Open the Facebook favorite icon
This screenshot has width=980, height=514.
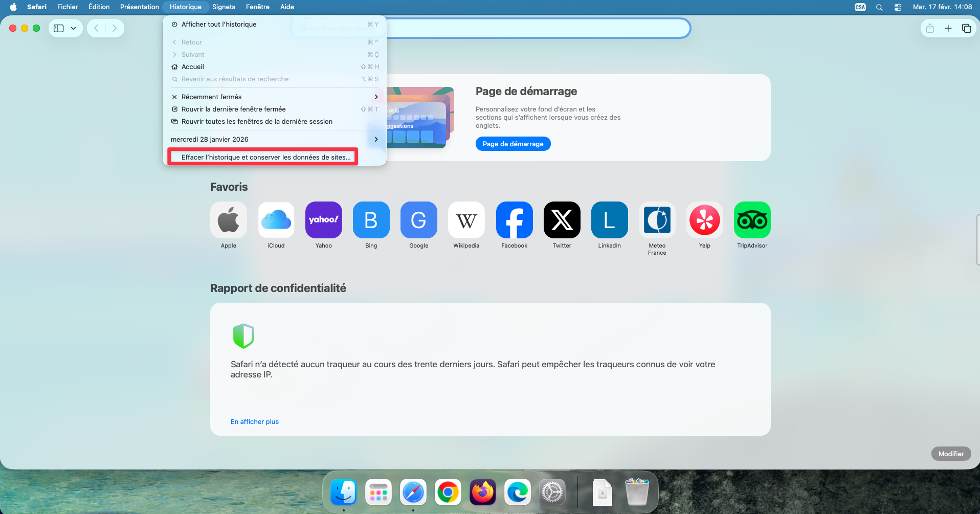515,220
